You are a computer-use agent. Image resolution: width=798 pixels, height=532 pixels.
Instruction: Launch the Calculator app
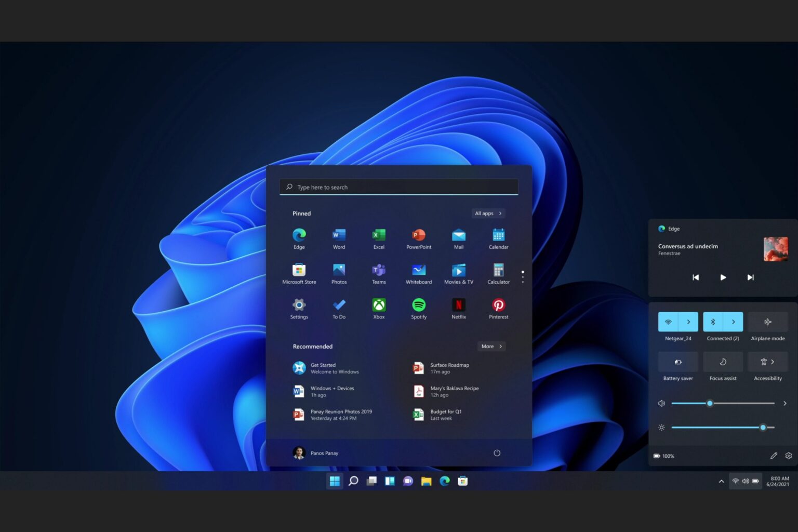499,273
